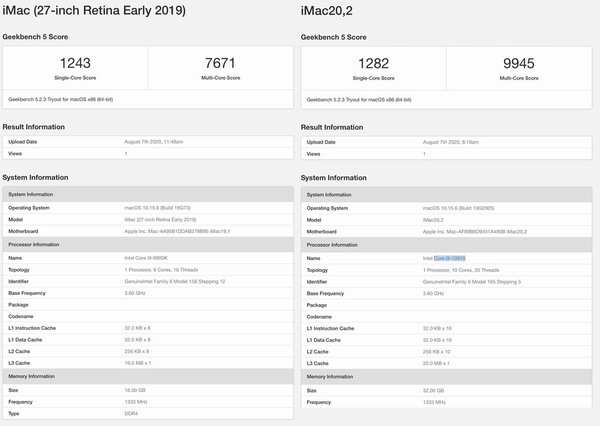Select OS value 'macOS 10.15.6 (Build 19G2005)'

pos(458,208)
